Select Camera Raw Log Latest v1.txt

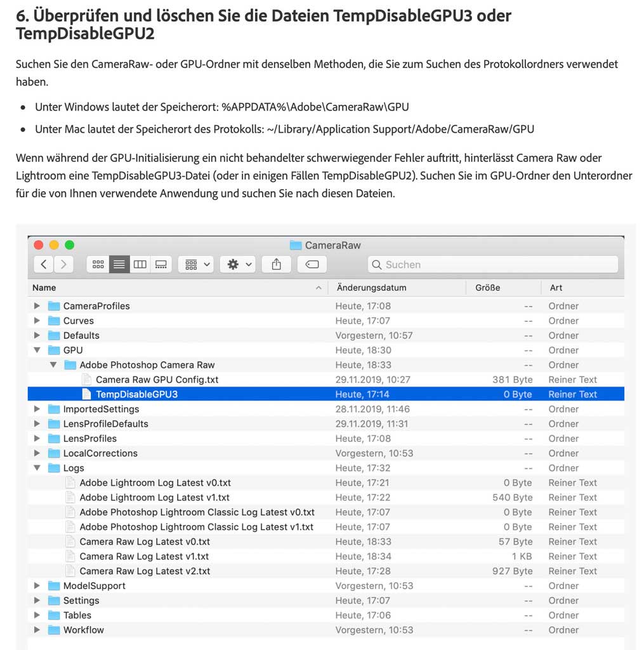point(144,556)
